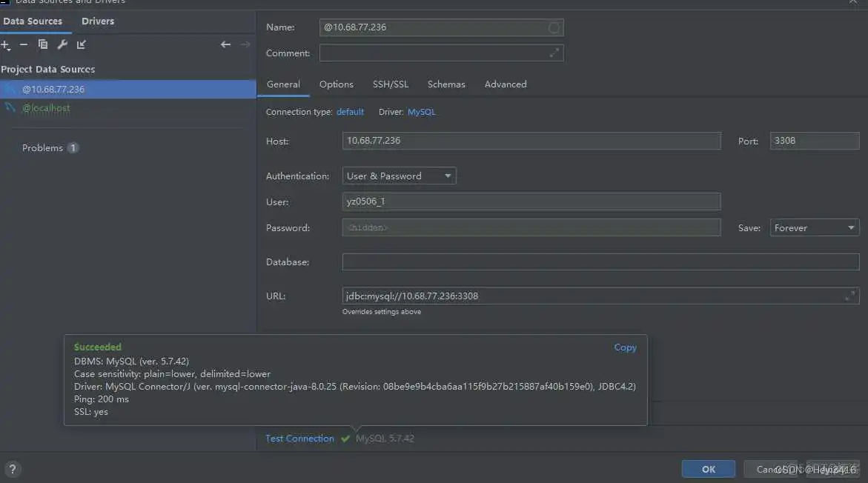Click the forward navigation arrow

pos(245,44)
